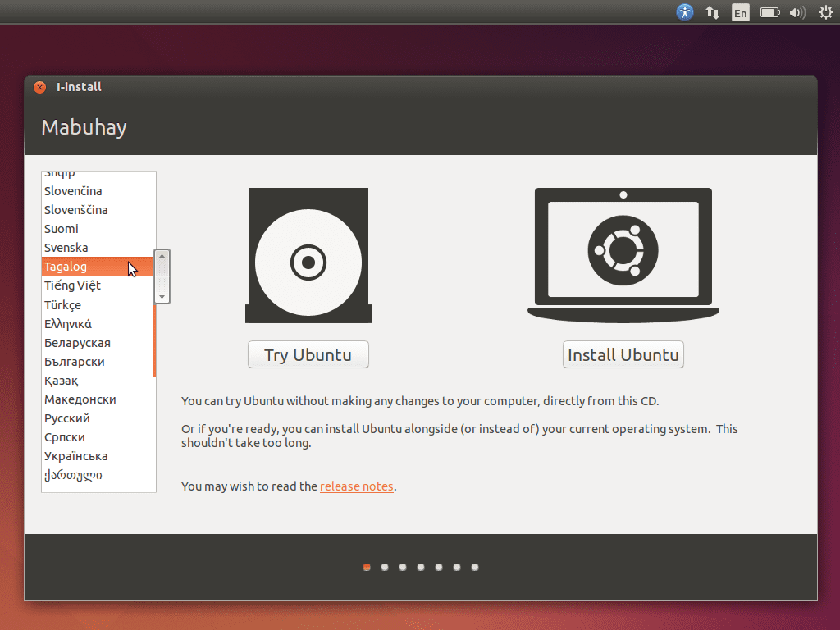Select Slovenščina in the language list
The height and width of the screenshot is (630, 840).
(x=98, y=210)
